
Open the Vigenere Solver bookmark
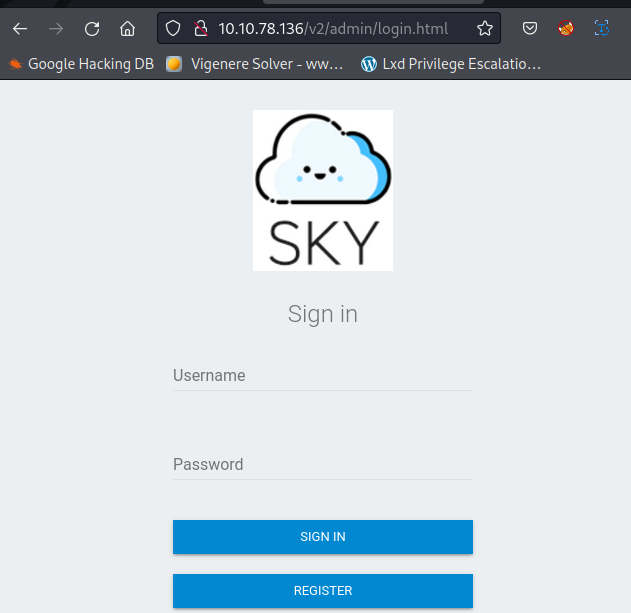tap(255, 64)
